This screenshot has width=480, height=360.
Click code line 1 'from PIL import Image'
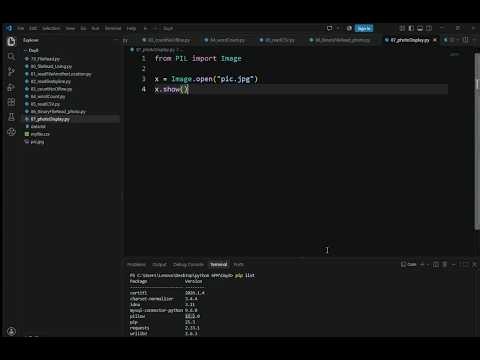click(x=198, y=58)
